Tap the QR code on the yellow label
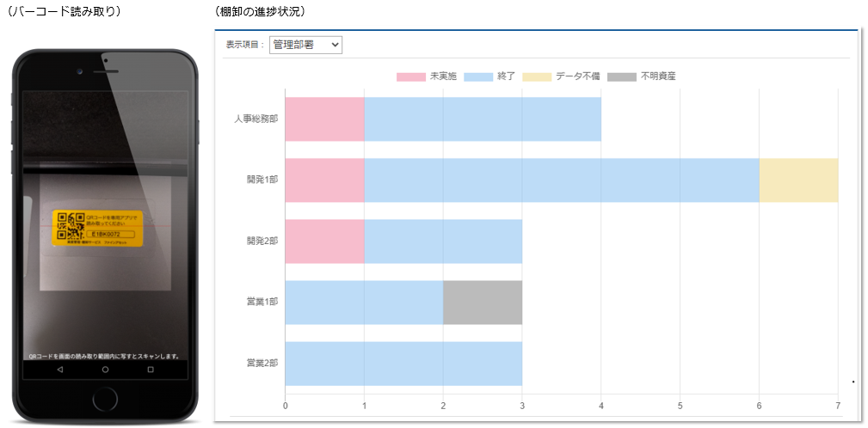Viewport: 868px width, 428px height. (68, 227)
